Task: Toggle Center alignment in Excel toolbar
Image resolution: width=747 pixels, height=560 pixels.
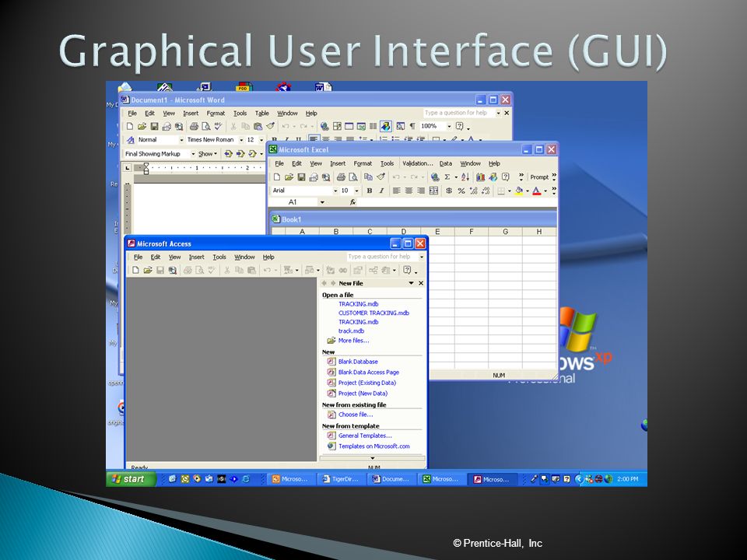Action: click(409, 191)
